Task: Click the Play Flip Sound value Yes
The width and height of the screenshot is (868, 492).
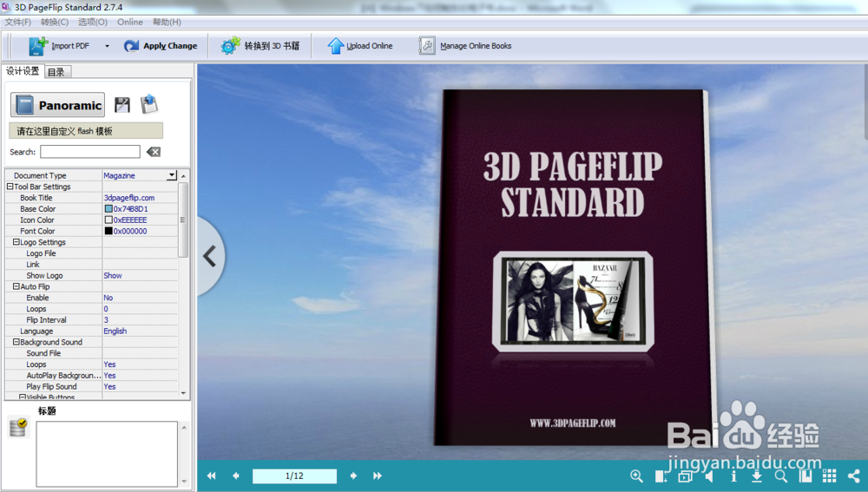Action: click(x=109, y=386)
